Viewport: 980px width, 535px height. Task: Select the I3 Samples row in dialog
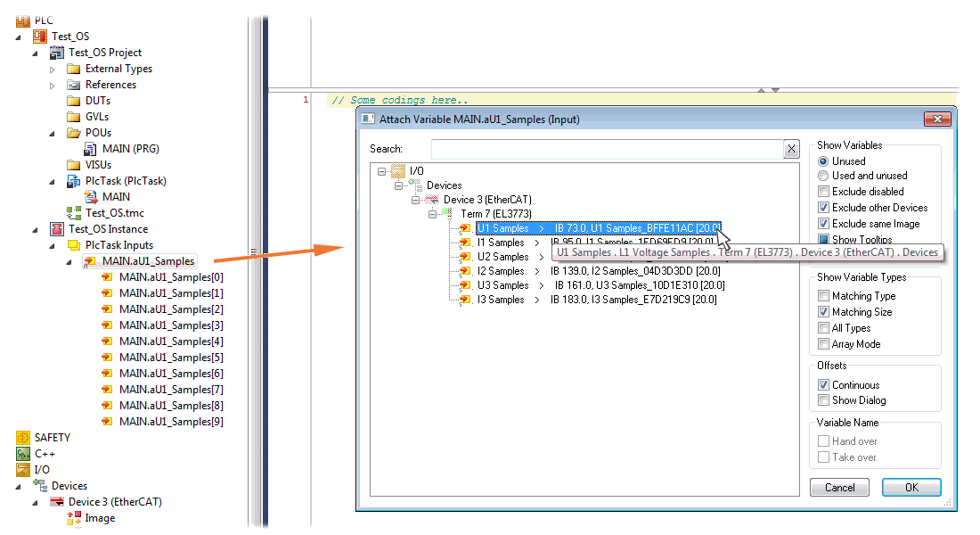pos(596,300)
